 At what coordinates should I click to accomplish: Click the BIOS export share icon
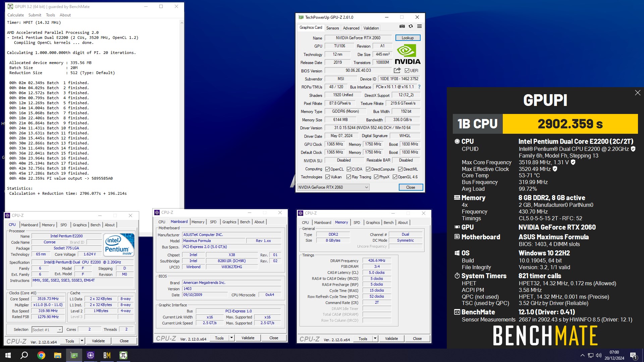(397, 70)
